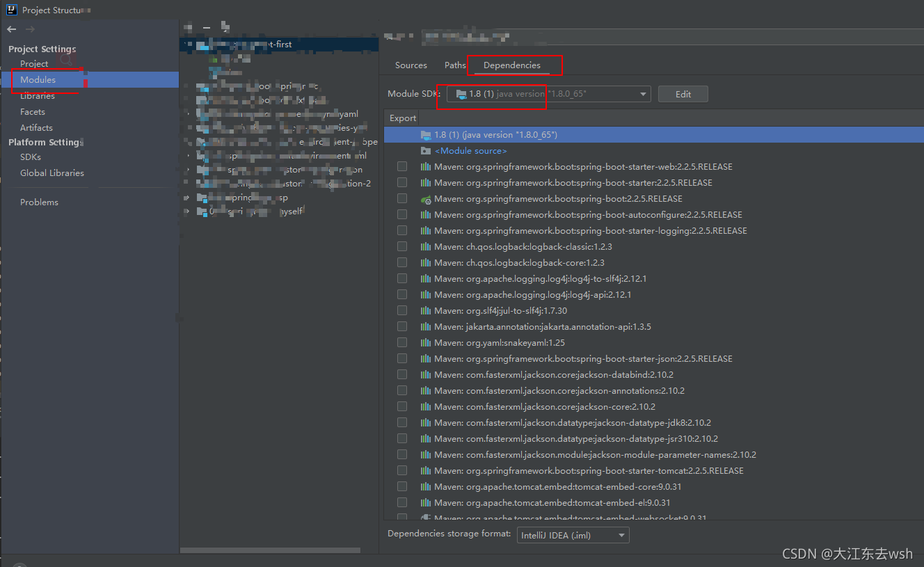Open SDKs under Platform Settings
The width and height of the screenshot is (924, 567).
point(31,157)
